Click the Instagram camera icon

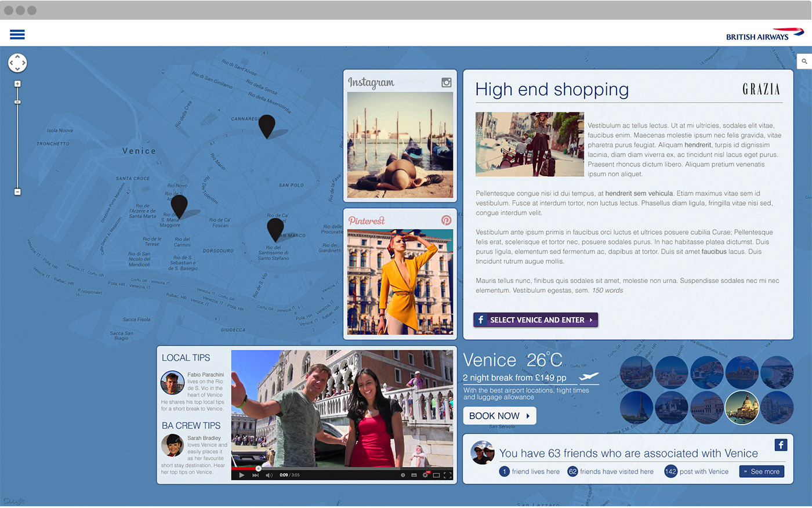pyautogui.click(x=447, y=82)
